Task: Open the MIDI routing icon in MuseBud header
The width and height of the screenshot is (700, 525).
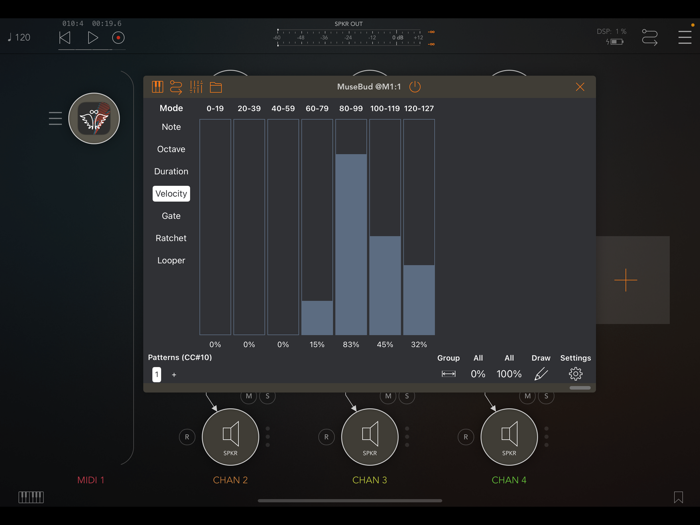Action: (176, 87)
